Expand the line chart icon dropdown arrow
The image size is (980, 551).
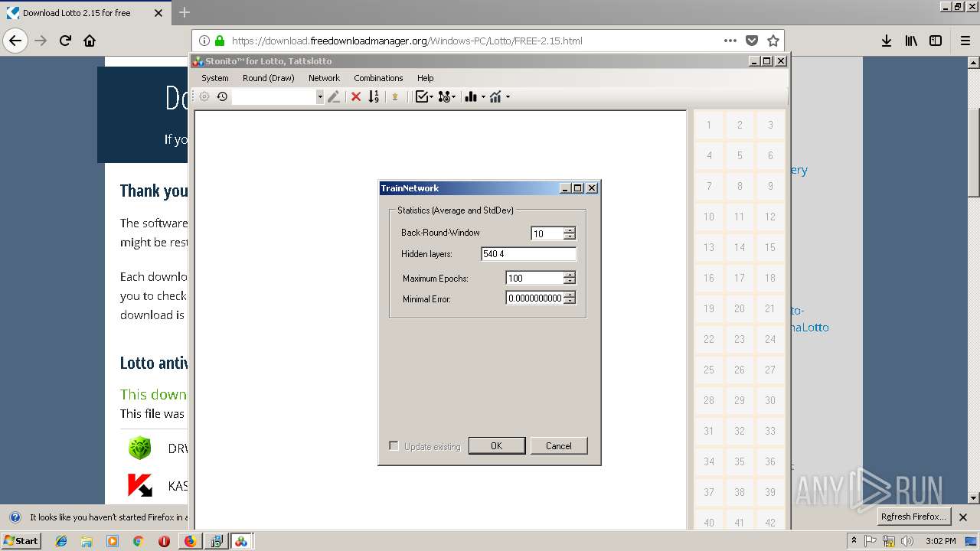[x=508, y=97]
